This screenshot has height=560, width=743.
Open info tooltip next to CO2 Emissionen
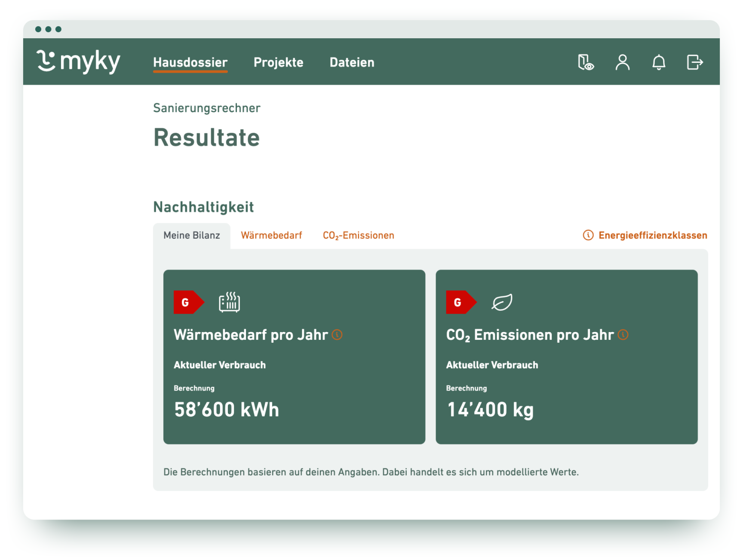pos(623,335)
